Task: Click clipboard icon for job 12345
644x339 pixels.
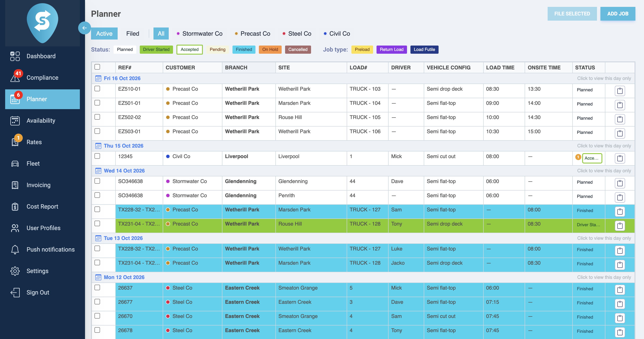Action: coord(620,158)
